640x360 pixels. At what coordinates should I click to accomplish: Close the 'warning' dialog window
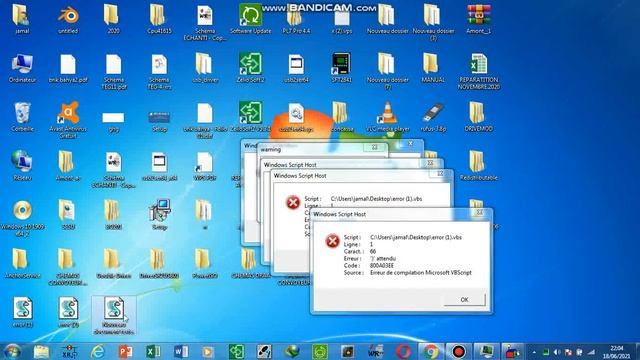[x=375, y=147]
